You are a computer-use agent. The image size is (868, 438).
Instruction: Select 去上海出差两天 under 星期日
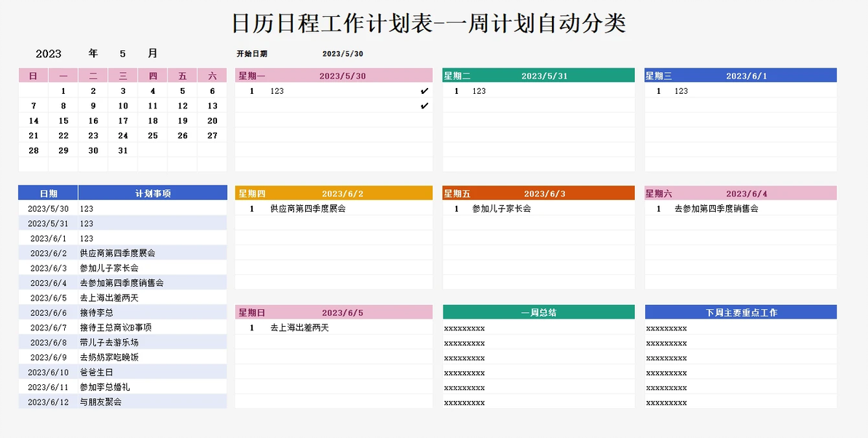click(299, 327)
